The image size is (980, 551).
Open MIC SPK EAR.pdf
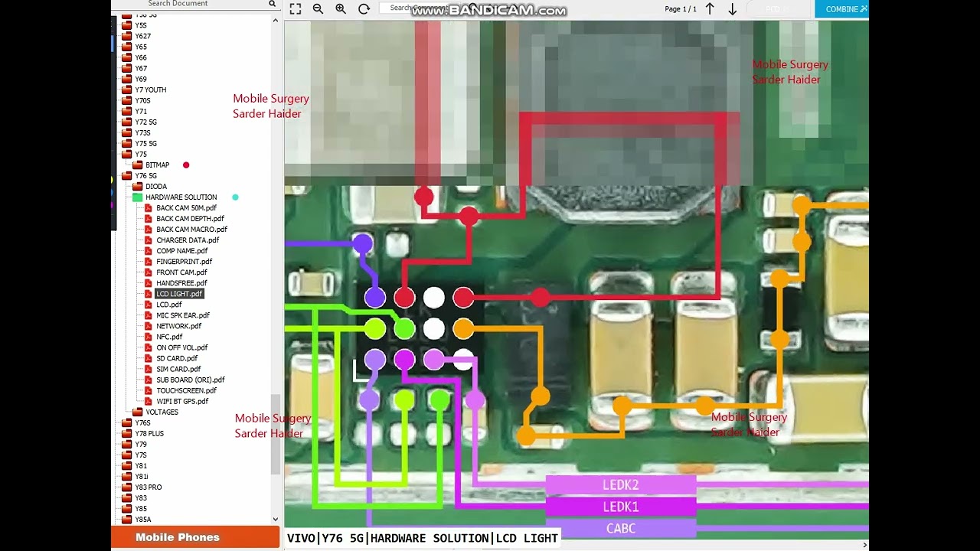click(182, 315)
